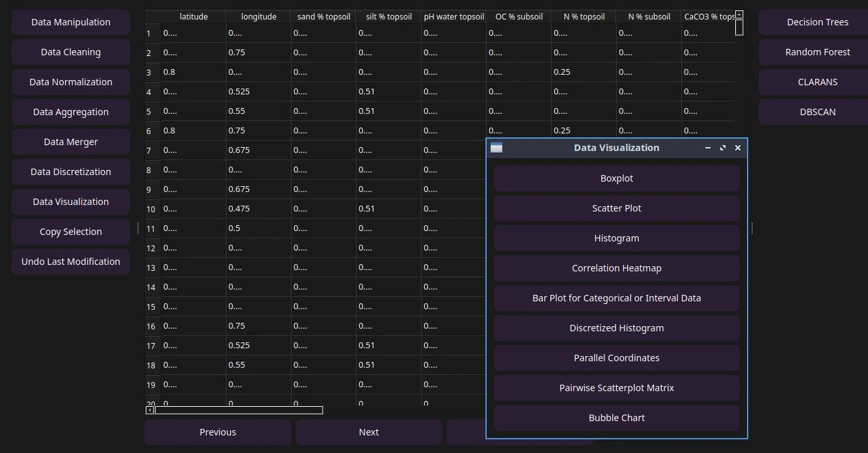Select Histogram visualization
The height and width of the screenshot is (453, 868).
click(x=616, y=238)
